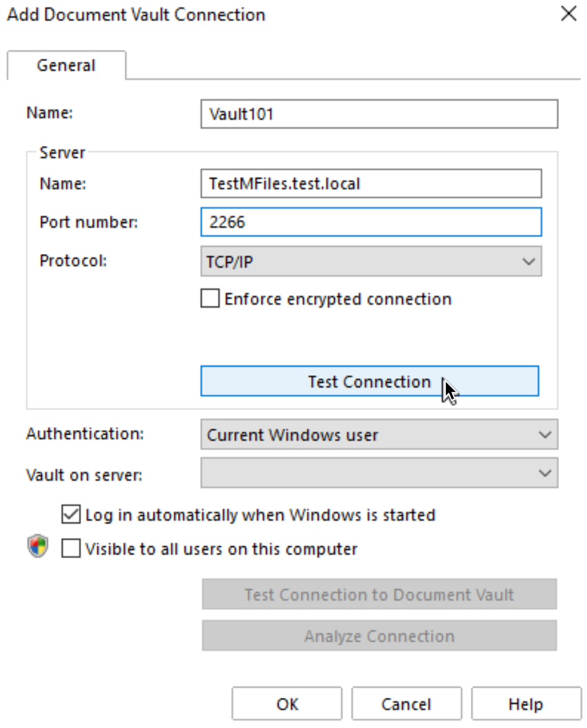Focus the connection Name field containing Vault101

pos(379,114)
